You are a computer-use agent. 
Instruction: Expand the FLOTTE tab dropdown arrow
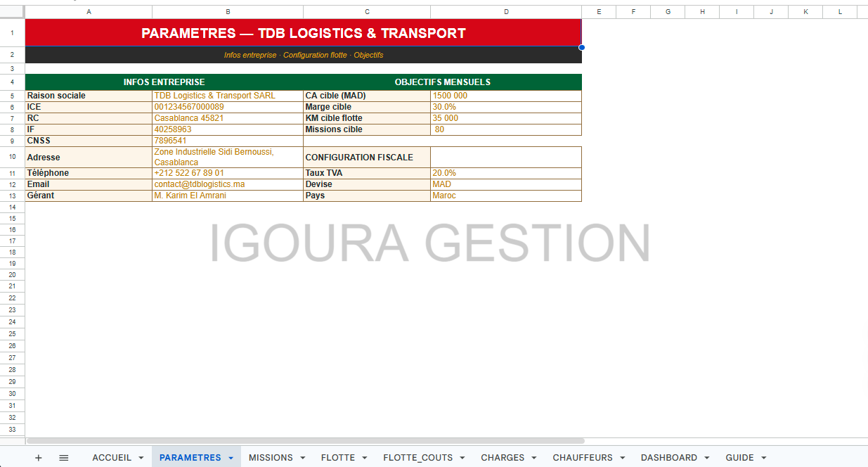point(365,458)
